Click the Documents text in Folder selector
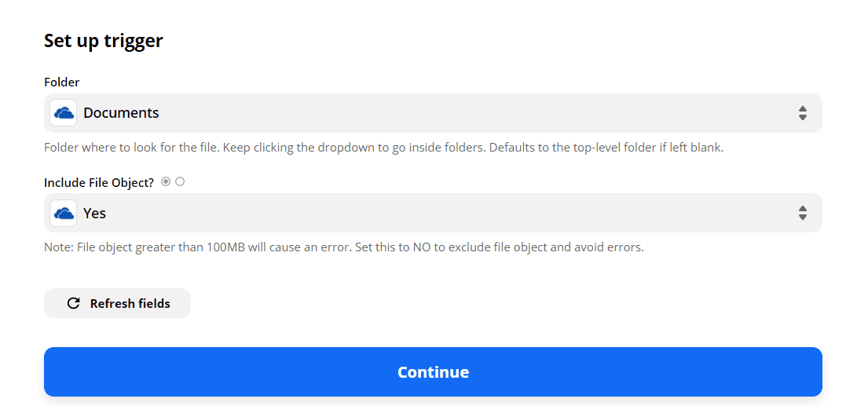The height and width of the screenshot is (406, 868). pos(121,113)
